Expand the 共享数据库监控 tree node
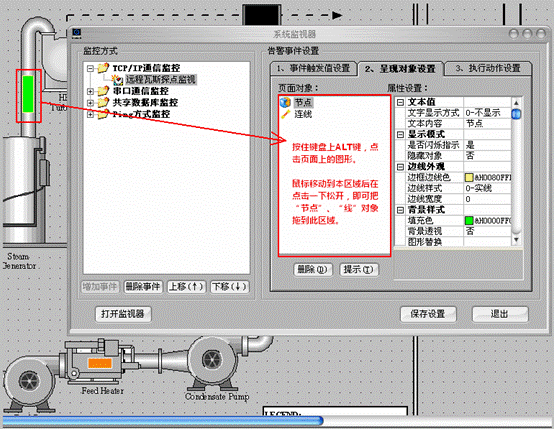This screenshot has width=554, height=429. pyautogui.click(x=90, y=103)
